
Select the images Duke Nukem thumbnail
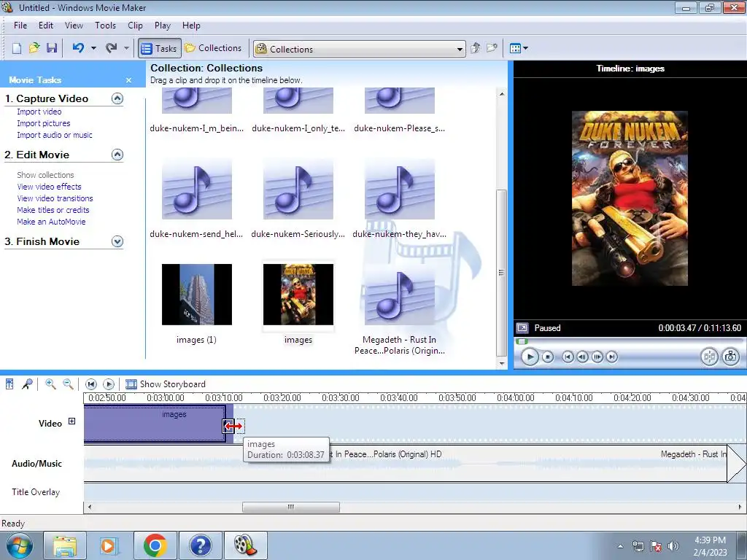click(x=298, y=295)
